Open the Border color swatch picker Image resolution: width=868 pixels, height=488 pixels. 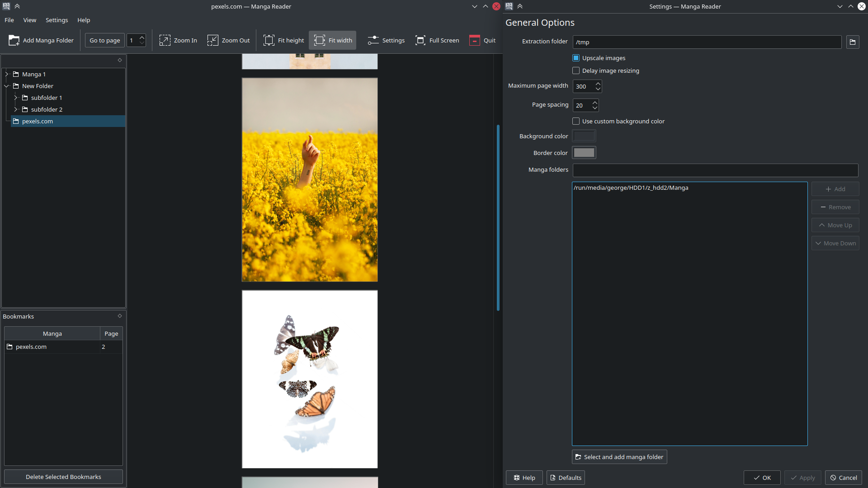(584, 153)
